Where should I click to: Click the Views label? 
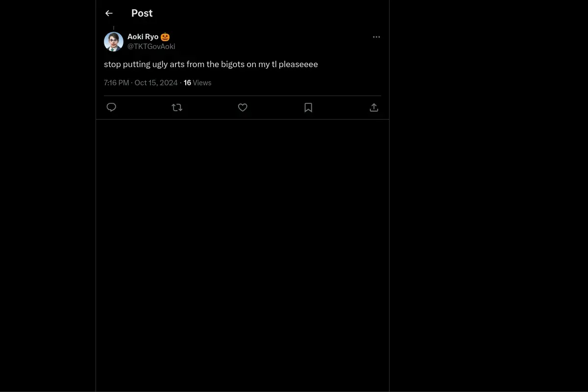pos(202,83)
